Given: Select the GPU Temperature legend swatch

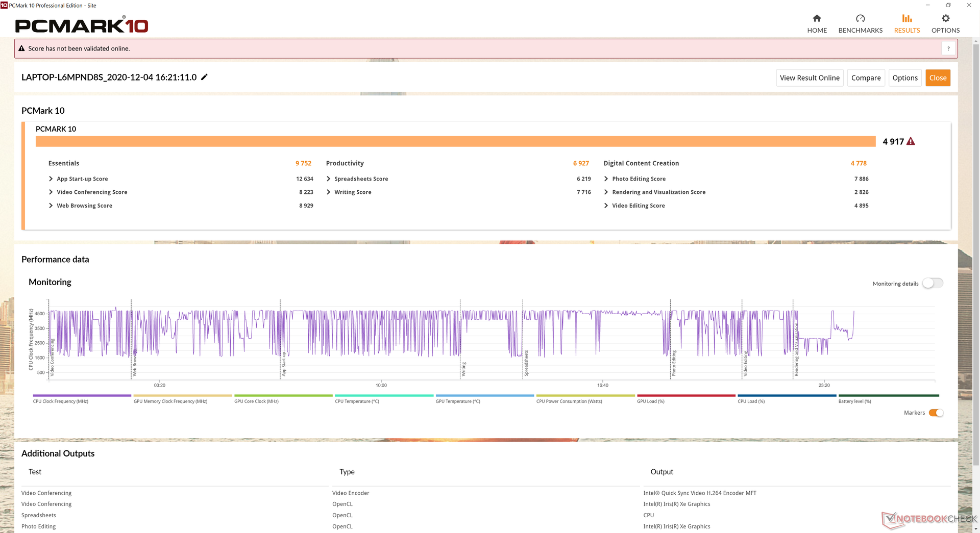Looking at the screenshot, I should [484, 395].
